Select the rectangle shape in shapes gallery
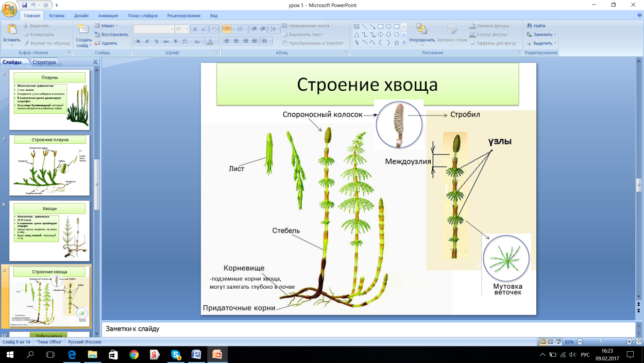The width and height of the screenshot is (644, 363). (380, 26)
